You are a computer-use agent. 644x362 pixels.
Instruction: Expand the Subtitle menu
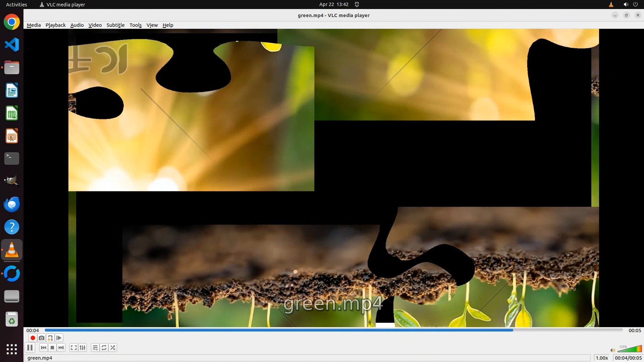tap(115, 25)
